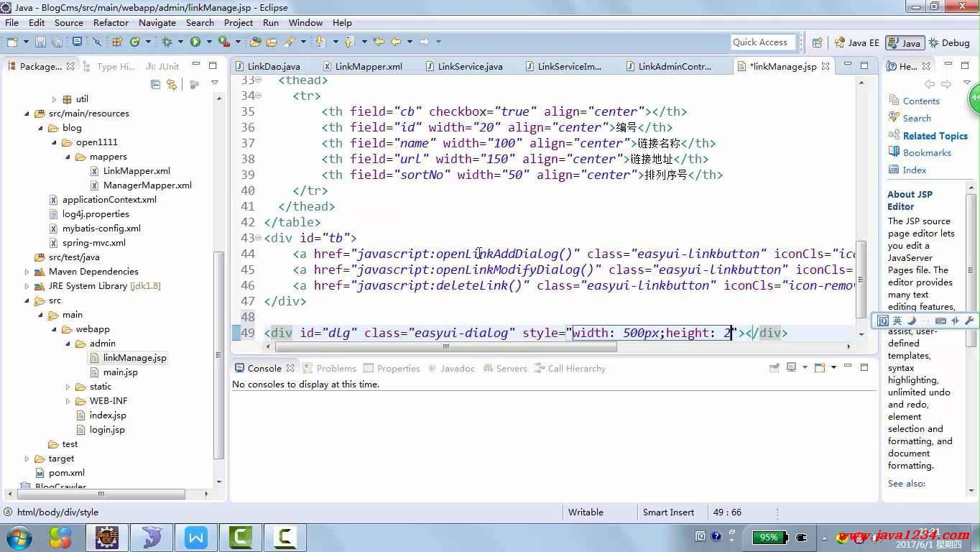980x552 pixels.
Task: Click Display Selected Console icon
Action: [791, 367]
